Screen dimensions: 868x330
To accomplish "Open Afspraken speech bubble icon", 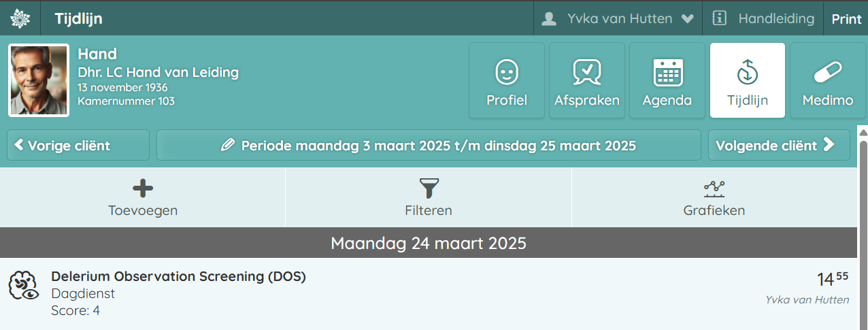I will point(586,72).
